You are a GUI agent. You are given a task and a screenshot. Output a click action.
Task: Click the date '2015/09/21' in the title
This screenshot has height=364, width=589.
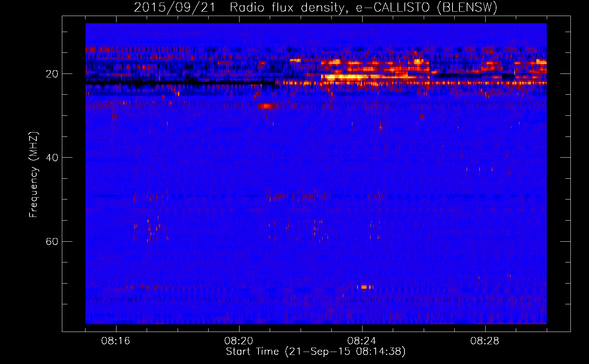(x=175, y=8)
